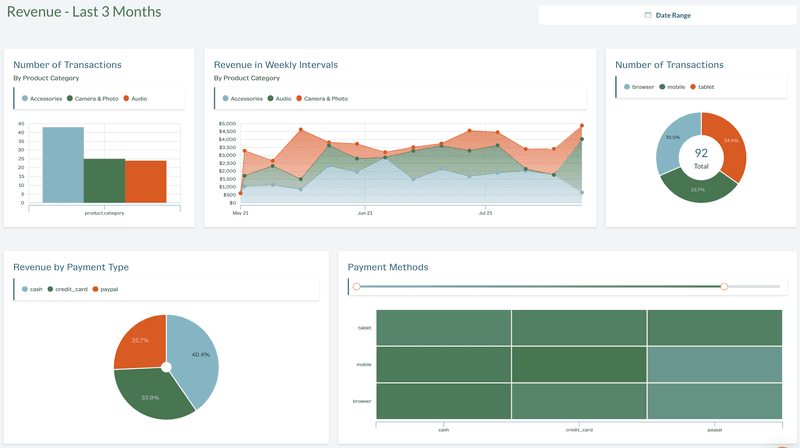The image size is (800, 448).
Task: Toggle cash legend in payment type pie
Action: coord(32,289)
